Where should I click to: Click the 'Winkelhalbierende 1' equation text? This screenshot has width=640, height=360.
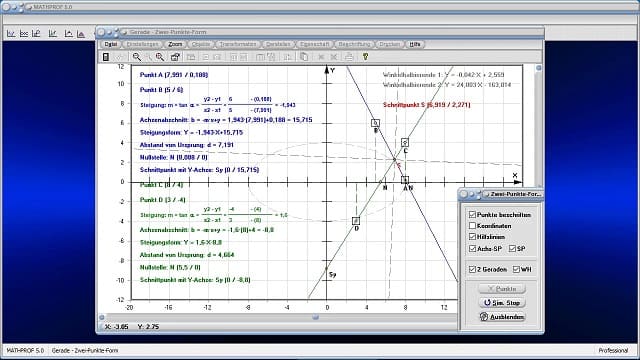tap(444, 75)
